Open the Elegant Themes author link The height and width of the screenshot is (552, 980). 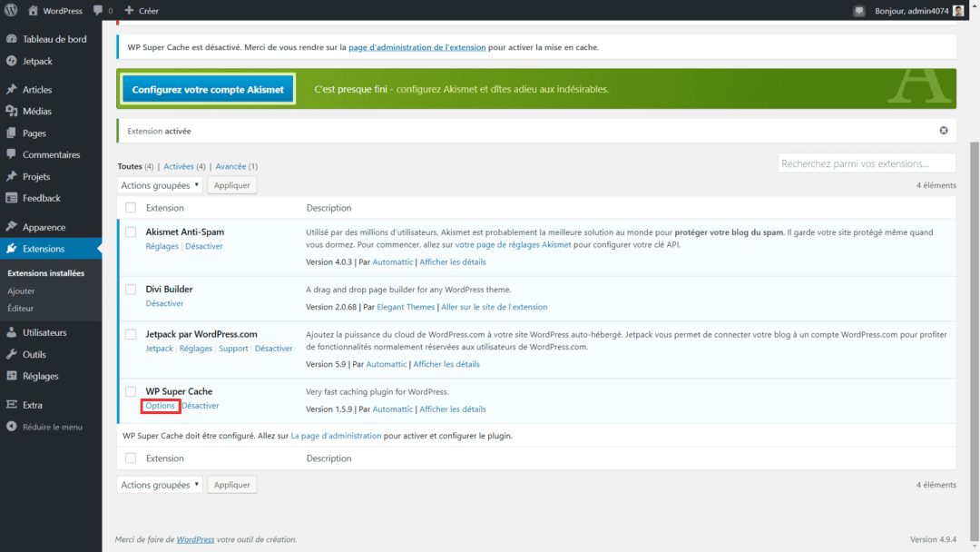tap(406, 307)
